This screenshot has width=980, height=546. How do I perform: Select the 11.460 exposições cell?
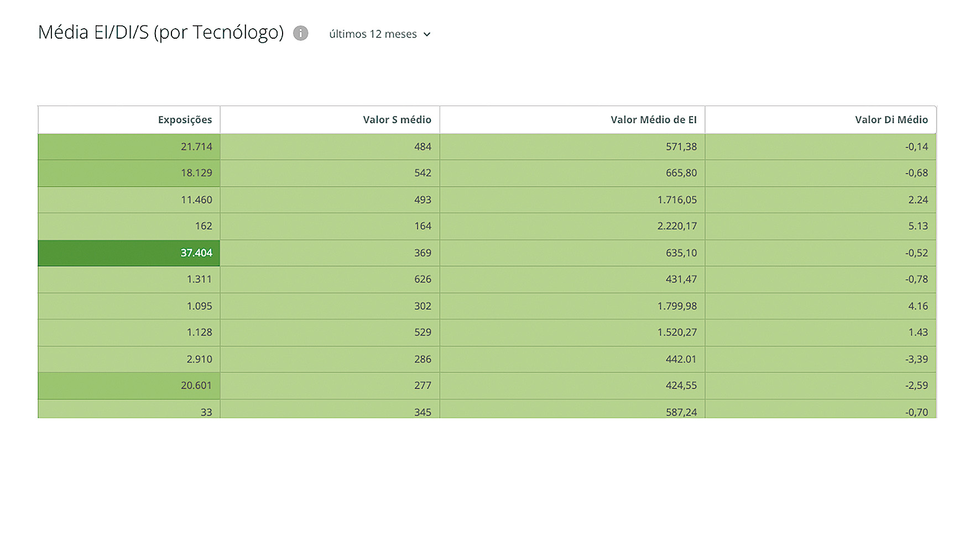point(129,200)
